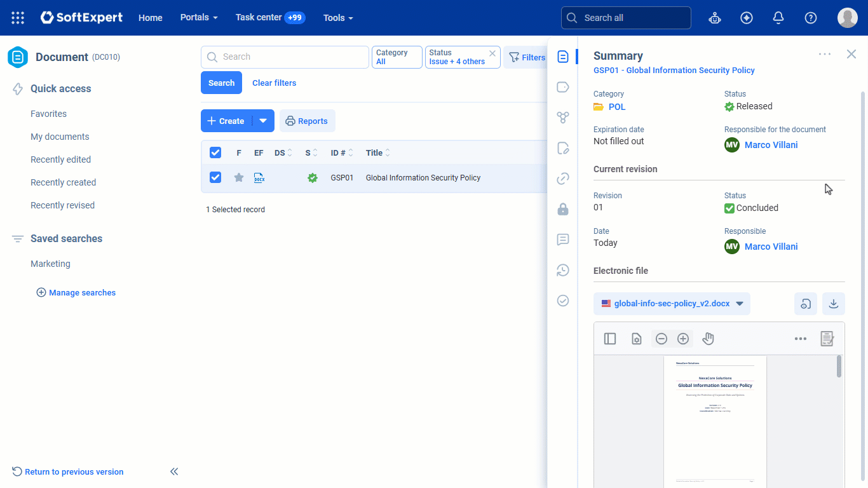Open the robot assistant icon
The height and width of the screenshot is (488, 868).
tap(715, 18)
